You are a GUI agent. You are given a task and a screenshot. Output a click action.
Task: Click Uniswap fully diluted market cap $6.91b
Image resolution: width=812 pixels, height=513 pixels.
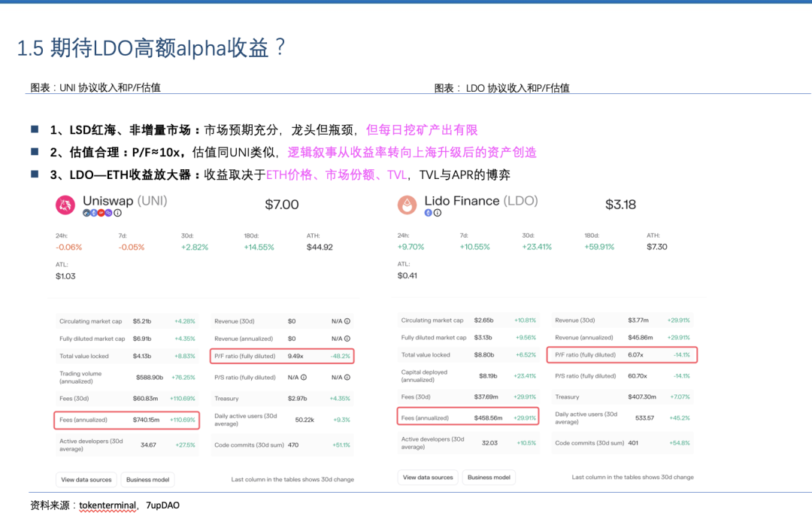[142, 338]
